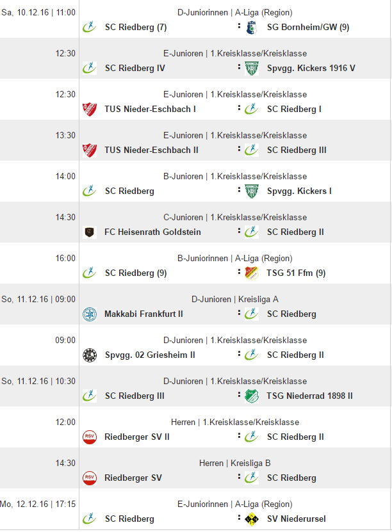Click the TUS Nieder-Eschbach I club logo
The width and height of the screenshot is (392, 532).
click(x=89, y=109)
